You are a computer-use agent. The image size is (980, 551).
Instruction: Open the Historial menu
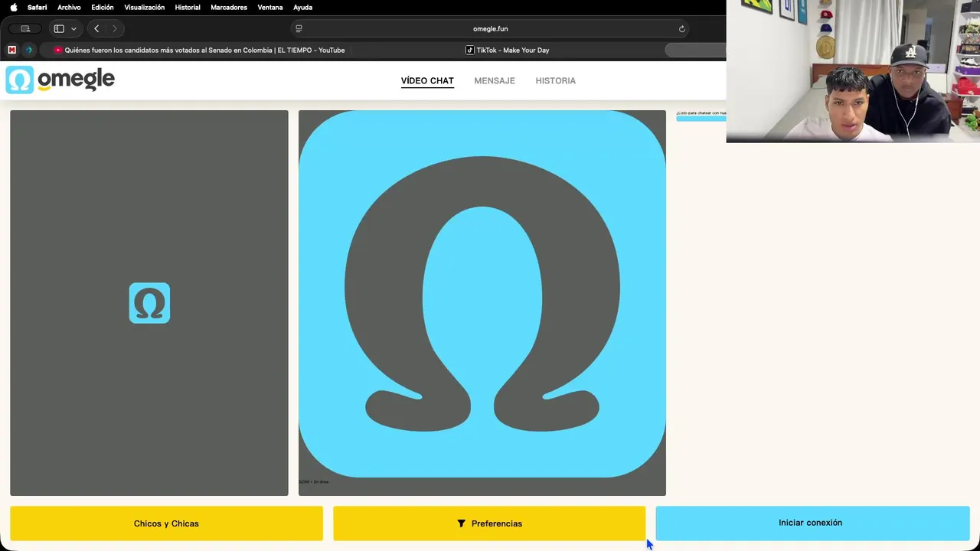(x=188, y=7)
